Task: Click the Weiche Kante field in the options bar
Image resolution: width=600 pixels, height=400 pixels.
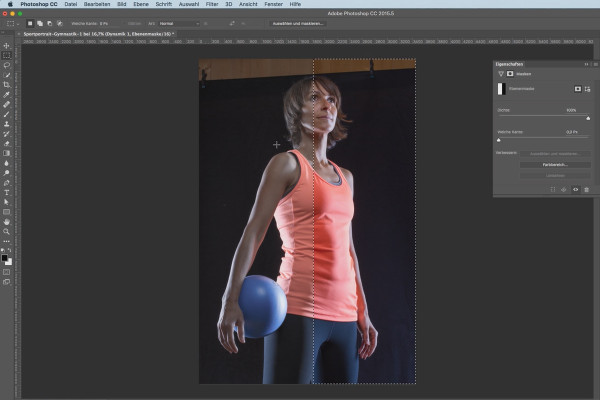Action: [x=109, y=23]
